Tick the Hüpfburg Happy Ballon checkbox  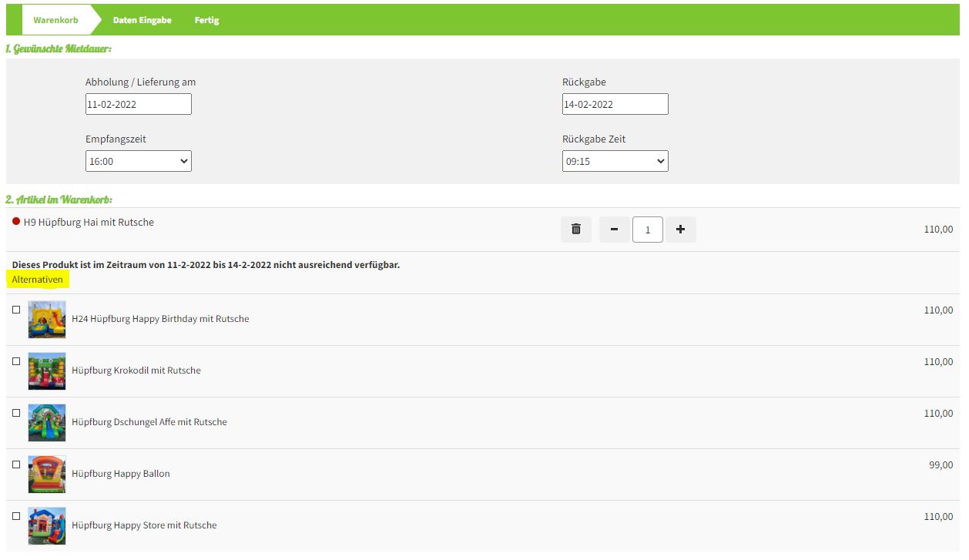16,464
